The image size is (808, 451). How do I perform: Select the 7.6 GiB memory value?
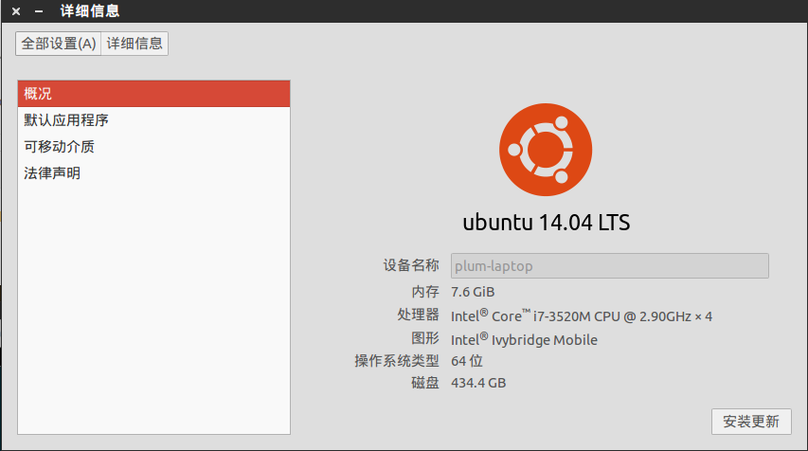click(473, 292)
